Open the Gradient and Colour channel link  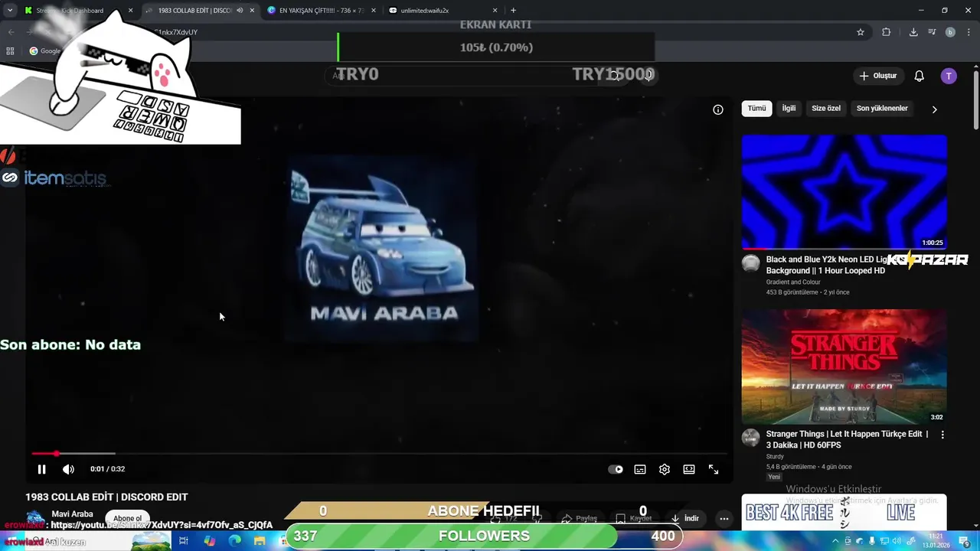point(793,282)
